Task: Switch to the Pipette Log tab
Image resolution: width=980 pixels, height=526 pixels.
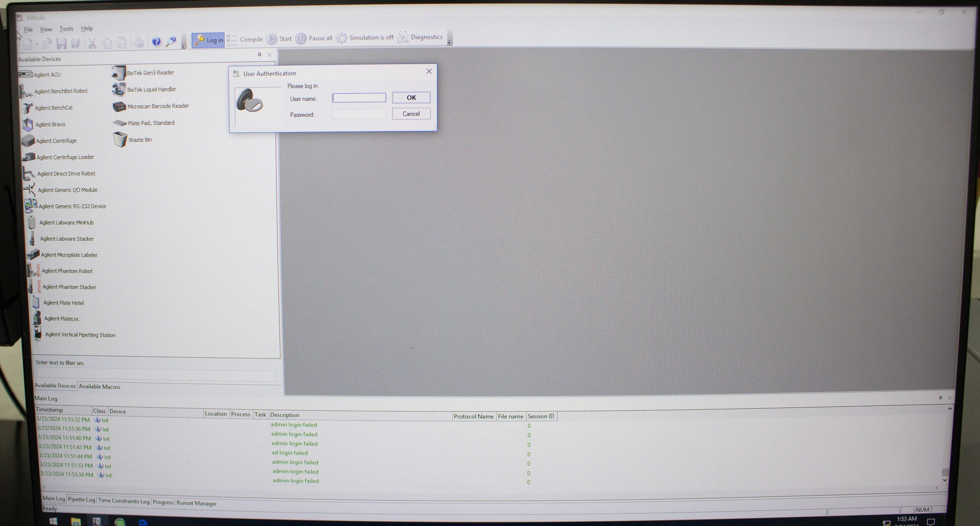Action: 81,500
